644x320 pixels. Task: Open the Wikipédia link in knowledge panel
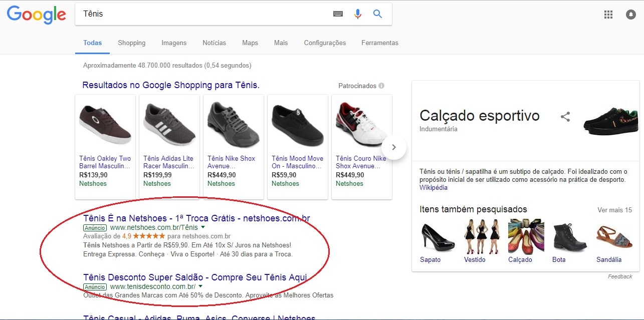tap(434, 188)
